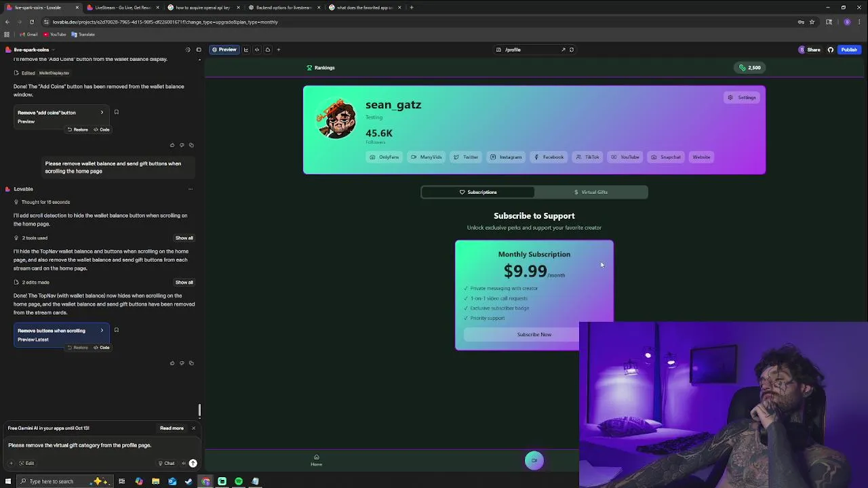Open the cloud icon in Lovable toolbar
The image size is (868, 488).
268,49
